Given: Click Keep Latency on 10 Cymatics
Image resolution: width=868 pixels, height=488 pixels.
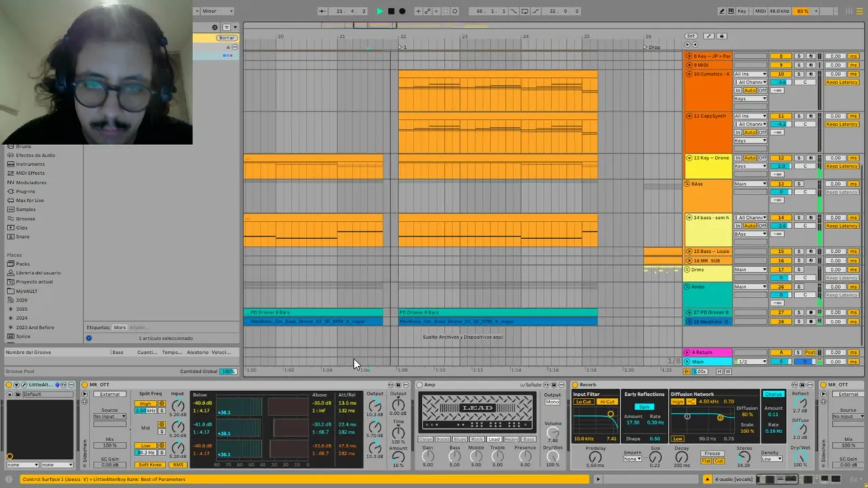Looking at the screenshot, I should pos(842,82).
